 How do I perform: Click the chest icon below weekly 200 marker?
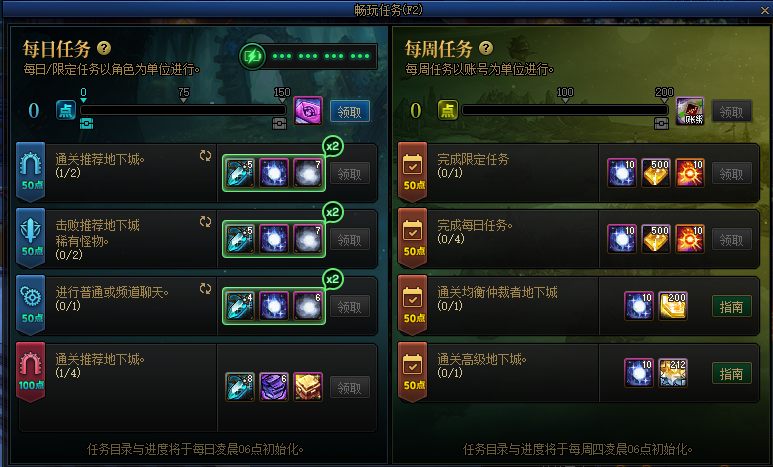(x=662, y=123)
